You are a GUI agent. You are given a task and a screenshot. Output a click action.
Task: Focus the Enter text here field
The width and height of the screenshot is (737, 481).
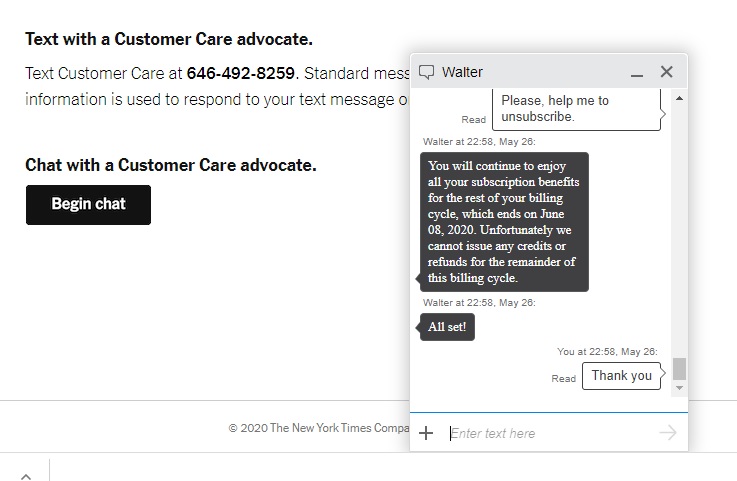[x=549, y=433]
